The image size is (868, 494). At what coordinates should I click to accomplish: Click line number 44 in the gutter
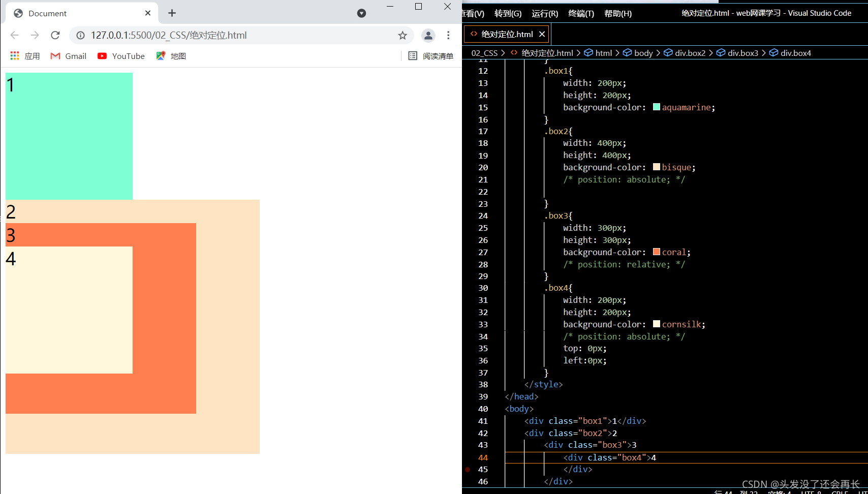click(483, 457)
